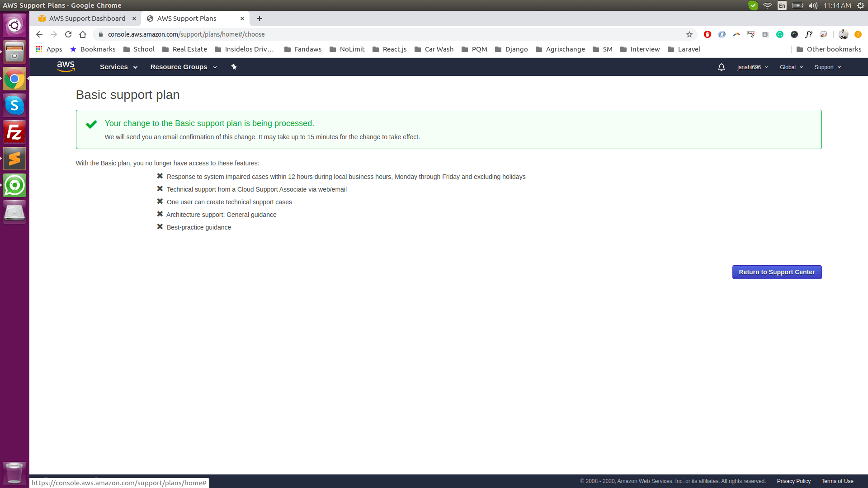Open the SM bookmarks folder

pyautogui.click(x=602, y=49)
